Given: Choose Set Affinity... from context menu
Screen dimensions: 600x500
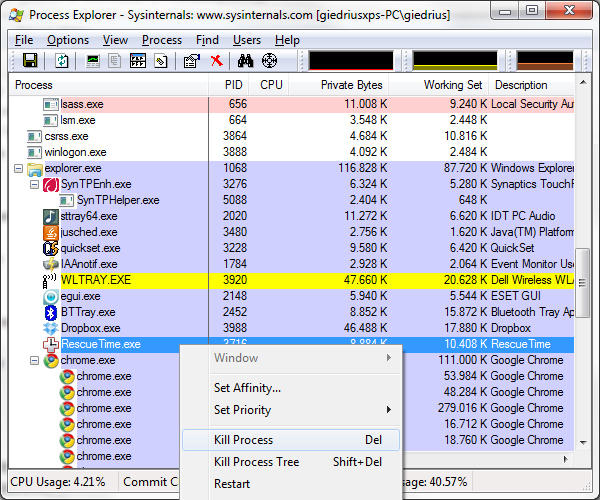Looking at the screenshot, I should (247, 388).
